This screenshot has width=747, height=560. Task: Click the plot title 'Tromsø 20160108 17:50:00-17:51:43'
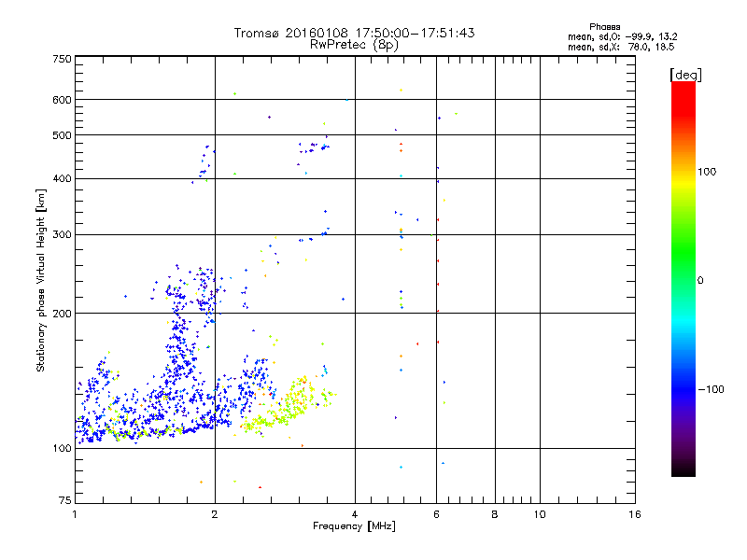click(354, 33)
